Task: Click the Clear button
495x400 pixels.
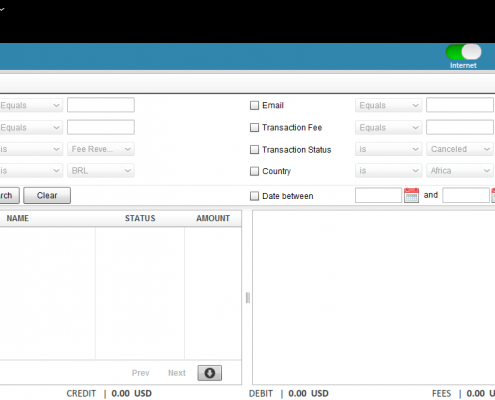Action: pos(47,195)
